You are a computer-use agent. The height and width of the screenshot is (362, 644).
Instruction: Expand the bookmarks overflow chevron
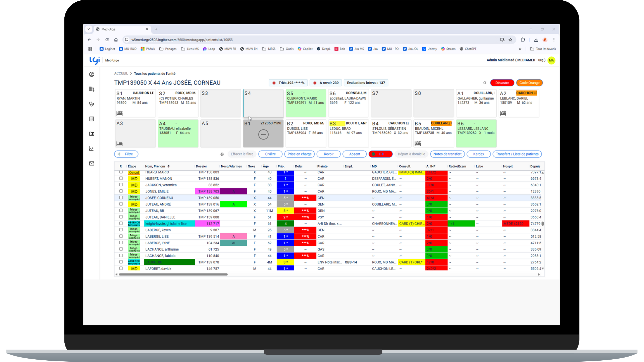(520, 49)
